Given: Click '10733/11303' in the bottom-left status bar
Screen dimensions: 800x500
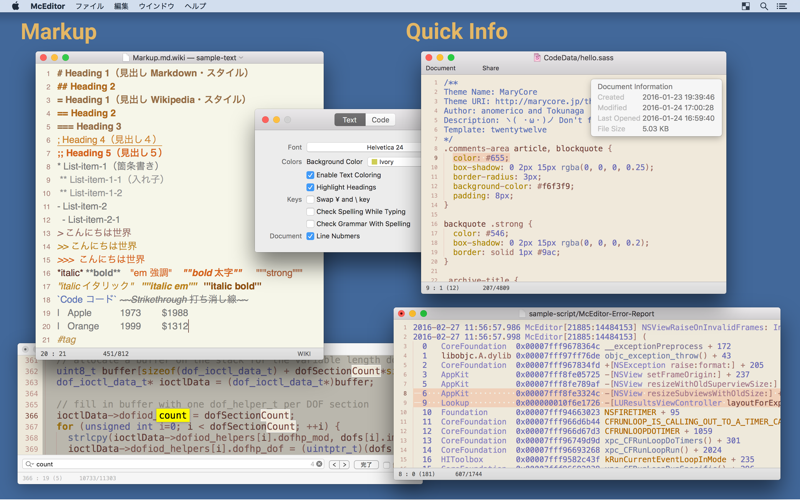Looking at the screenshot, I should point(97,479).
